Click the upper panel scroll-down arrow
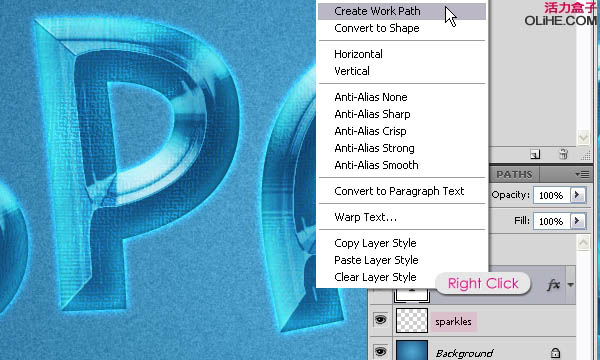600x360 pixels. pos(583,137)
